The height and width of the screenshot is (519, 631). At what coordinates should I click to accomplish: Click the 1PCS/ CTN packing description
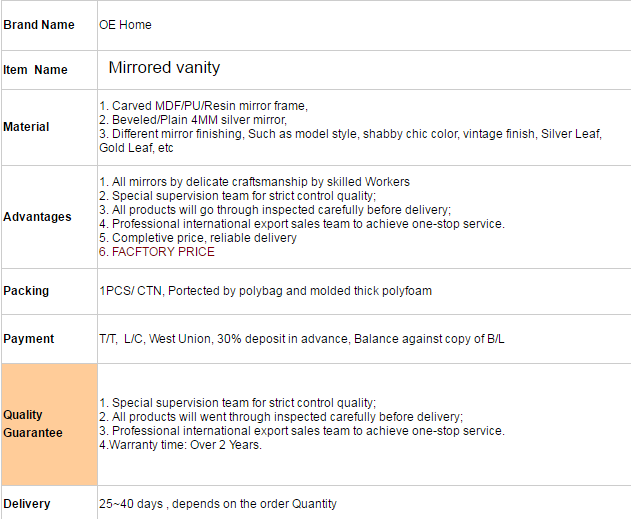[266, 291]
